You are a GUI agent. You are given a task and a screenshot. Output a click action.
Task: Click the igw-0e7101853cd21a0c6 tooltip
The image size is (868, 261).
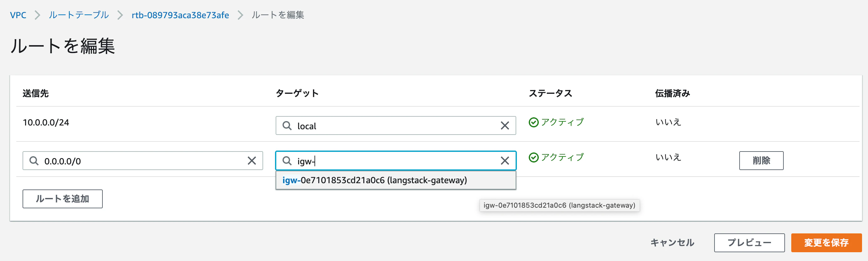coord(559,205)
